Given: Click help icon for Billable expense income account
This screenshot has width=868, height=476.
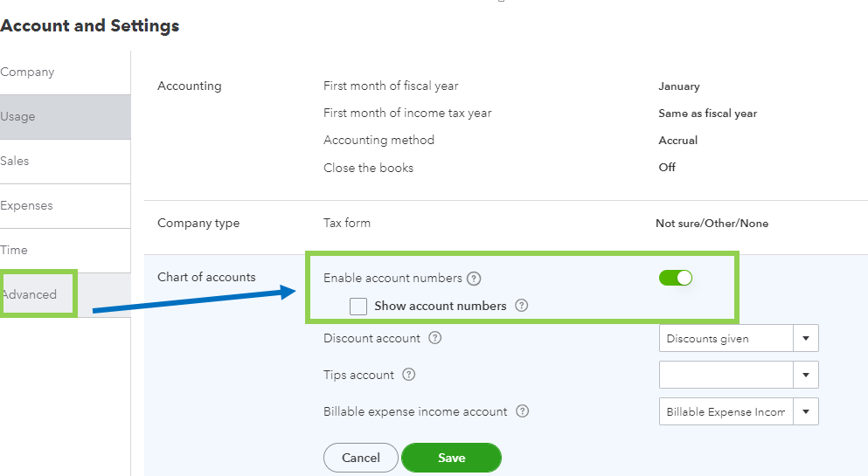Looking at the screenshot, I should [x=522, y=411].
